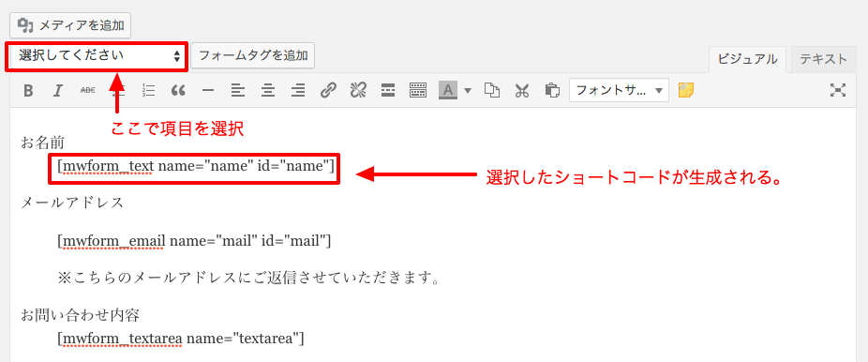Remove link with unlink icon
Viewport: 868px width, 362px height.
point(359,90)
